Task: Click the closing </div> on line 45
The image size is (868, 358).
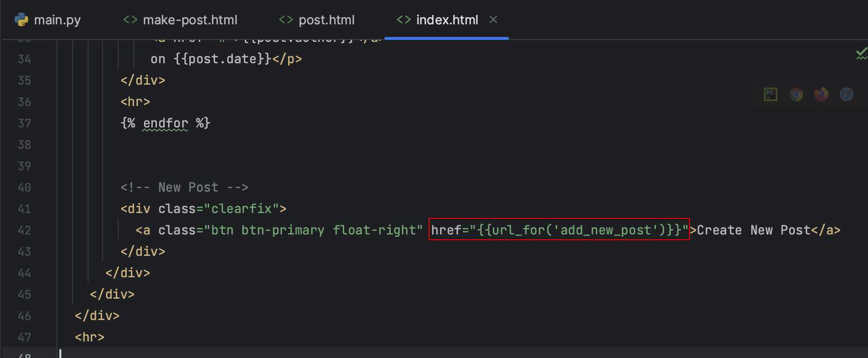Action: point(112,295)
